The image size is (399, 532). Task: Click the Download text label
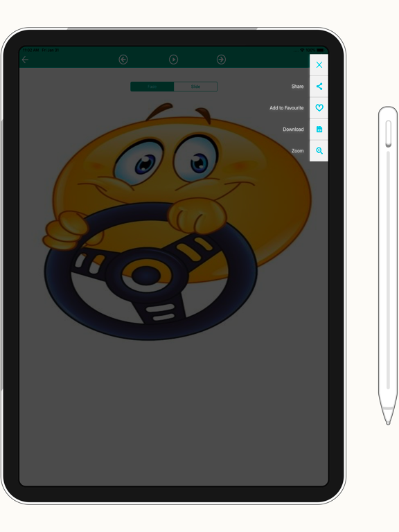tap(293, 130)
